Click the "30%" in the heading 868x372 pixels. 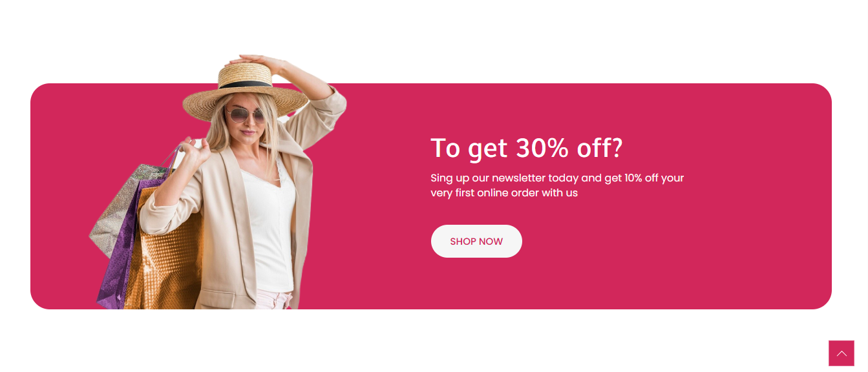pyautogui.click(x=542, y=148)
